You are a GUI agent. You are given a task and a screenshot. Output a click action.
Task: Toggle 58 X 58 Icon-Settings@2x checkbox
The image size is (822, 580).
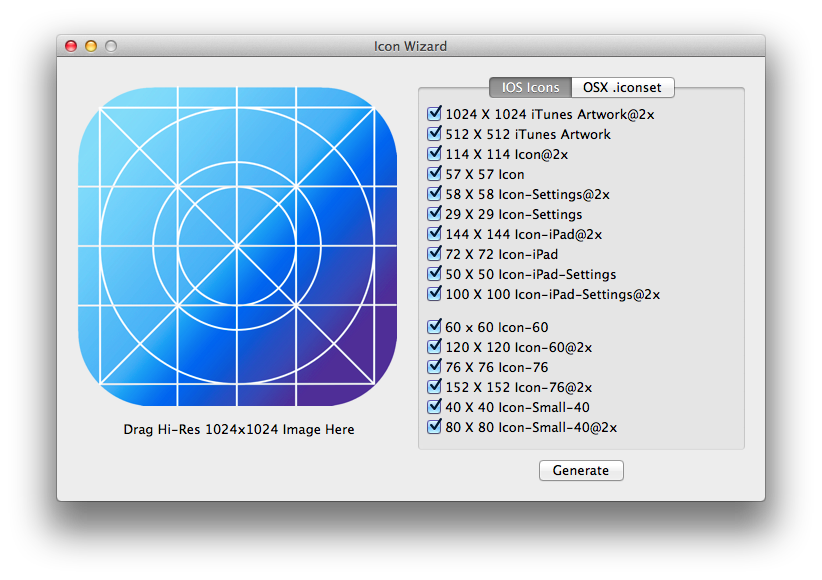tap(434, 194)
